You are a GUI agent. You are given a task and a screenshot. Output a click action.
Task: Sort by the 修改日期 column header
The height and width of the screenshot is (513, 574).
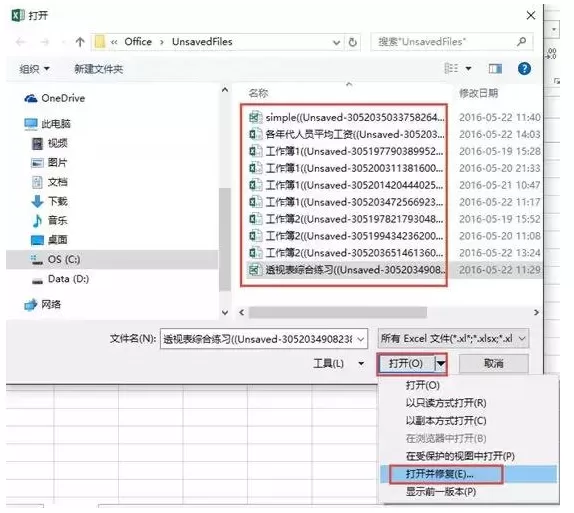[479, 93]
